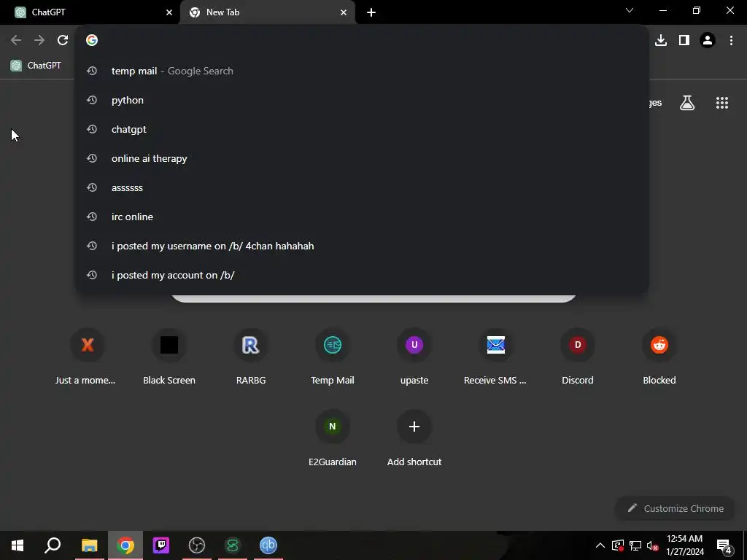Open Chrome three-dot menu
The image size is (747, 560).
(731, 40)
